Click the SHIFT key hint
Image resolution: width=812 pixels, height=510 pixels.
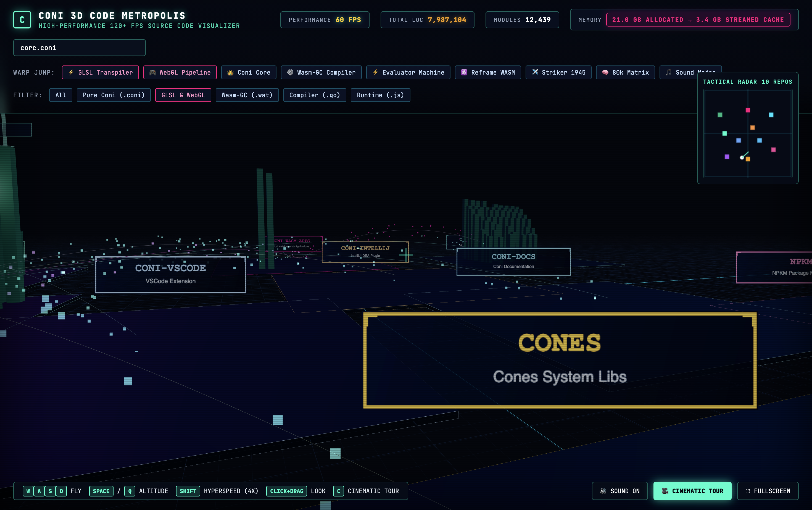pos(188,491)
